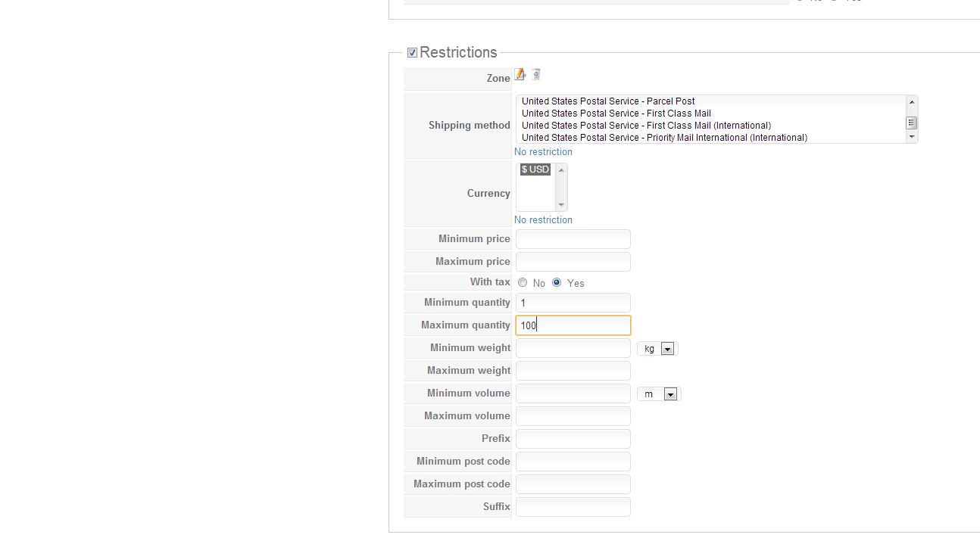Choose Priority Mail International shipping method
Screen dimensions: 980x535
(664, 138)
